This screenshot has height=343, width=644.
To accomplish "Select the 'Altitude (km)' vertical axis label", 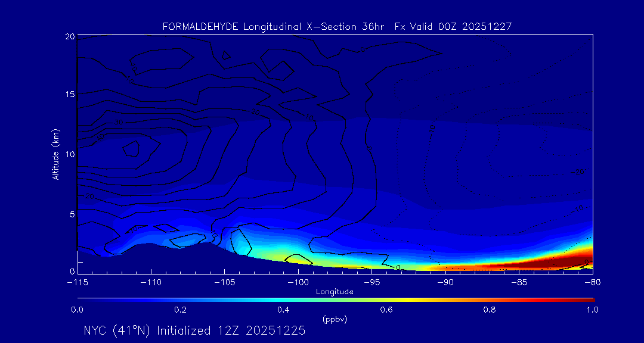I will pos(55,154).
